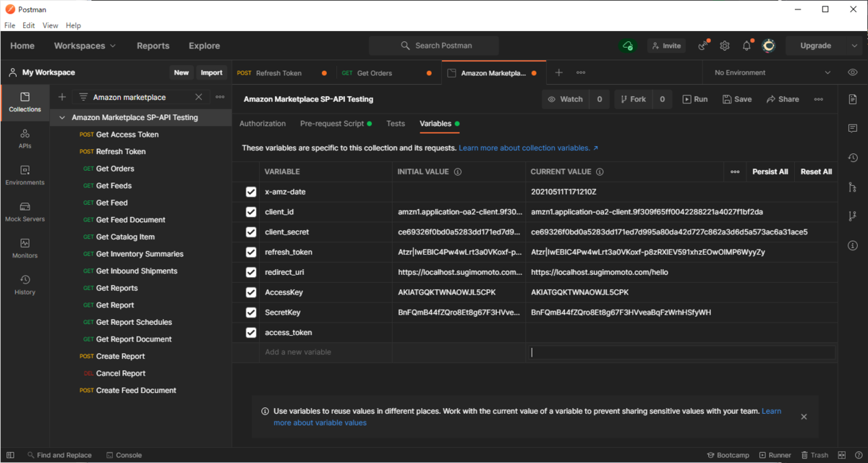Clear the collection filter text

pos(199,97)
